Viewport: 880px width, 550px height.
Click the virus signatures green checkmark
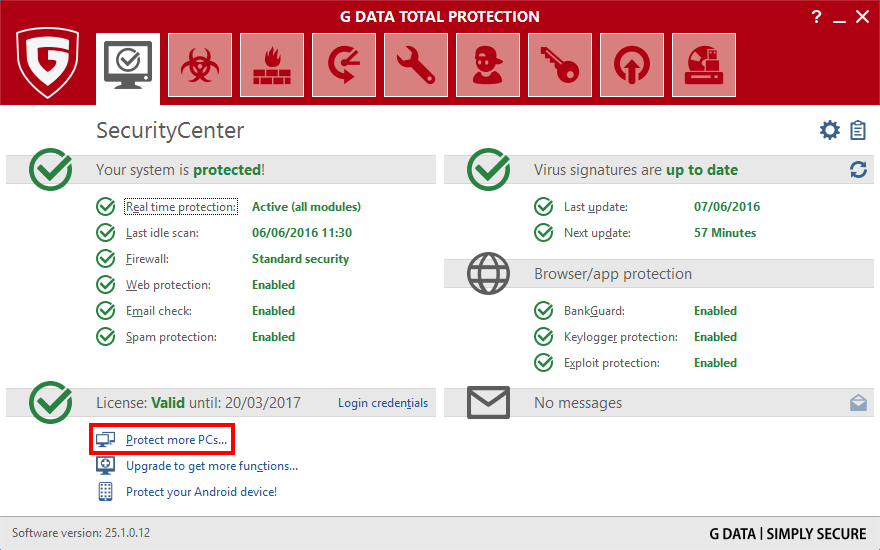(488, 169)
